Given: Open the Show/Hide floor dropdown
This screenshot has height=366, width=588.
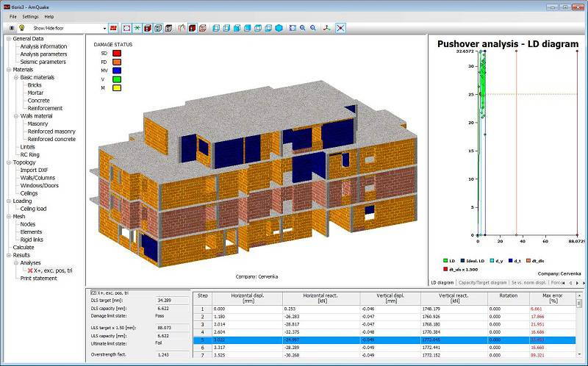Looking at the screenshot, I should [x=104, y=28].
